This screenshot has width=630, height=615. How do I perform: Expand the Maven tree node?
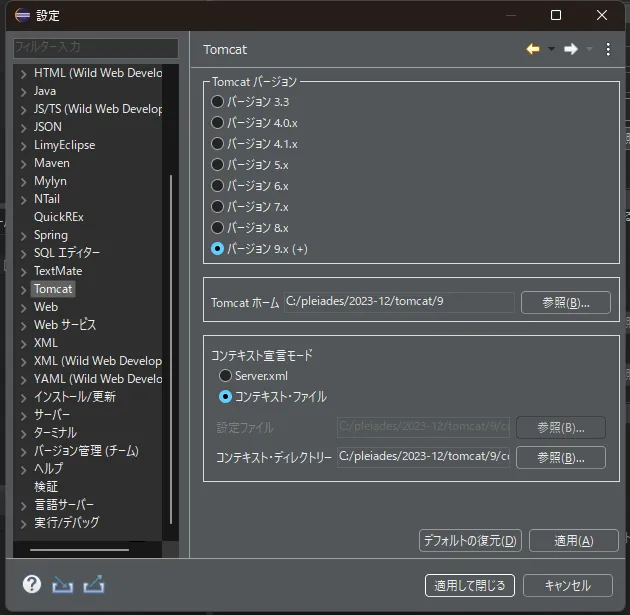(x=24, y=164)
